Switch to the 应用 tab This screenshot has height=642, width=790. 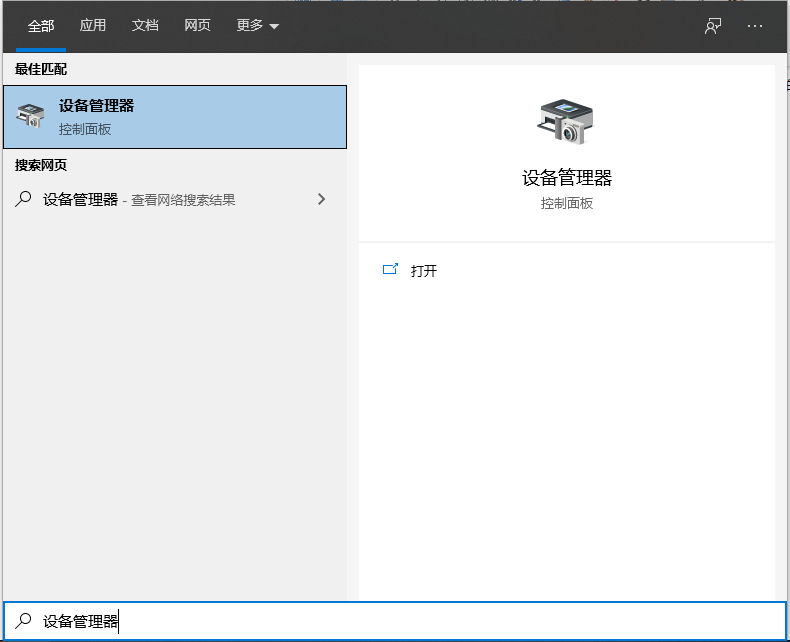(93, 26)
